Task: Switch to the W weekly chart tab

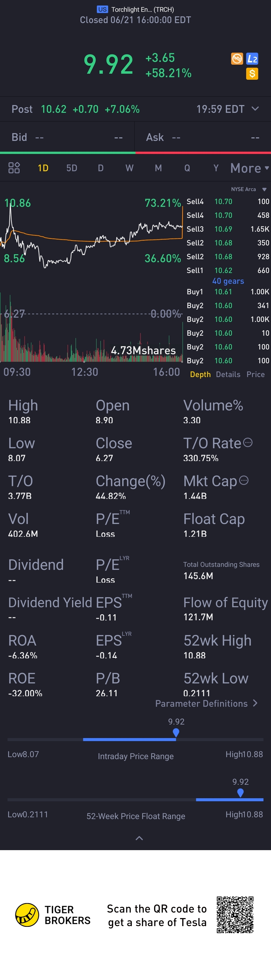Action: point(129,168)
